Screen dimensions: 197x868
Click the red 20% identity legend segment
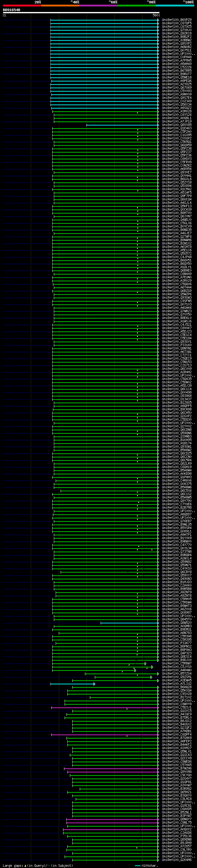click(22, 6)
